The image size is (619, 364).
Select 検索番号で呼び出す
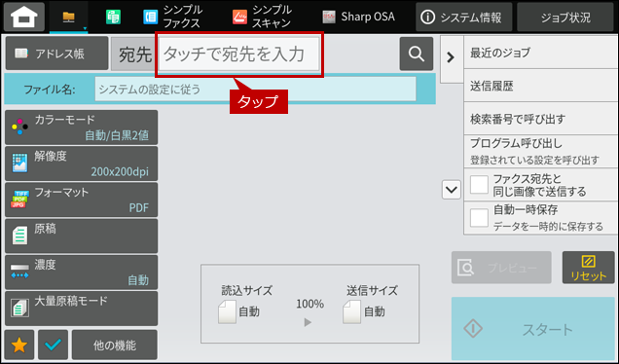pyautogui.click(x=541, y=119)
